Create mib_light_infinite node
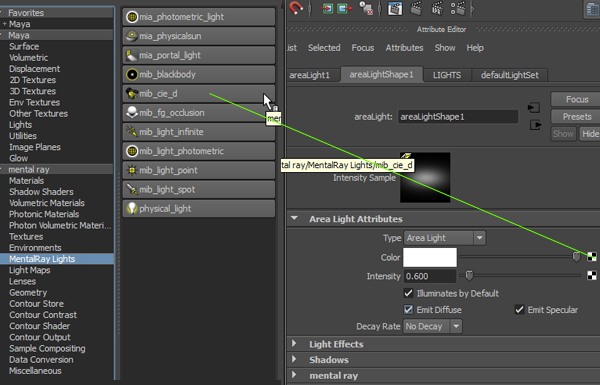Screen dimensions: 600x385 tap(199, 132)
